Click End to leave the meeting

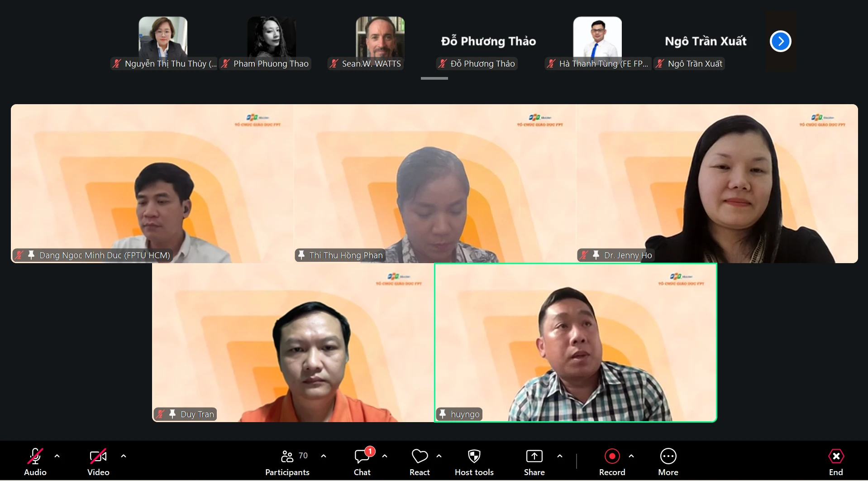click(836, 462)
